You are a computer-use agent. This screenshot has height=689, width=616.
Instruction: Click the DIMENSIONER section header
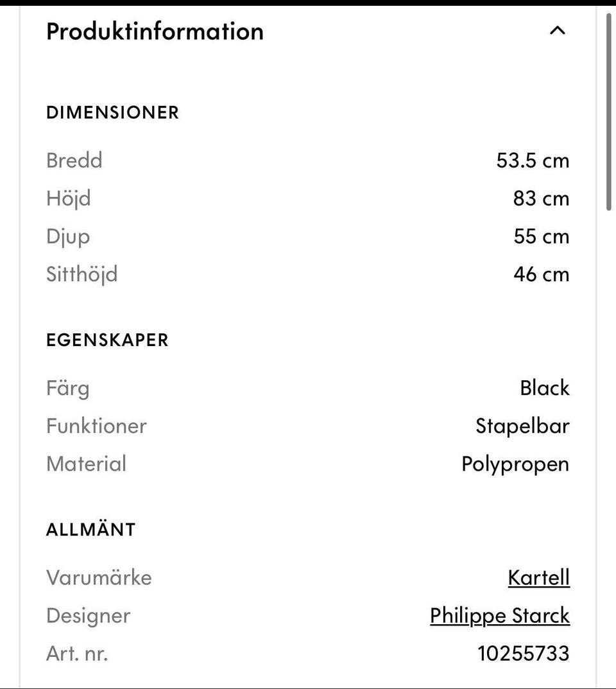(x=112, y=112)
